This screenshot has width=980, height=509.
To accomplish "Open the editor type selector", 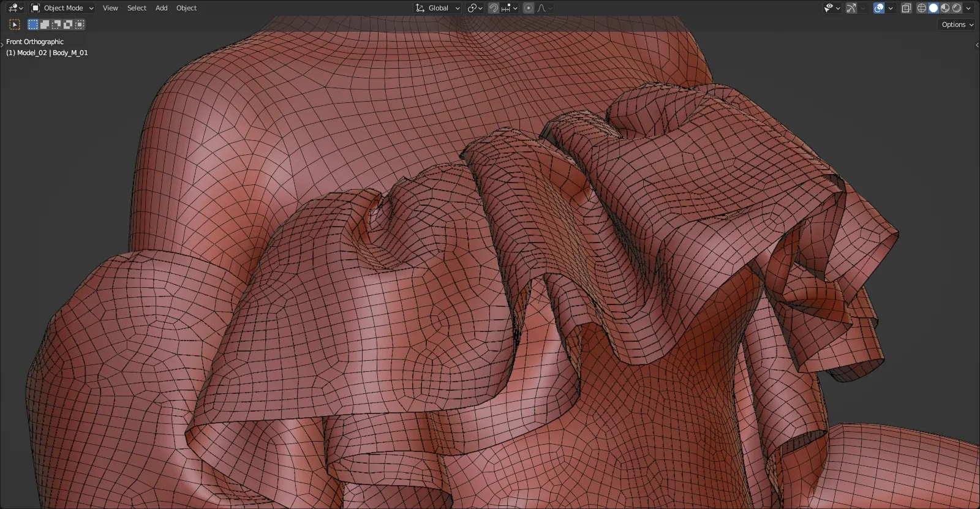I will [x=15, y=8].
